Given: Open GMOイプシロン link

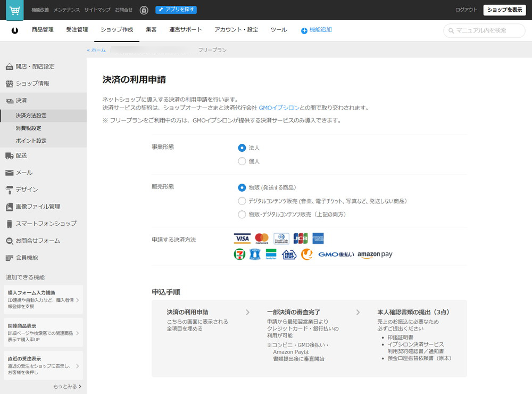Looking at the screenshot, I should 279,108.
